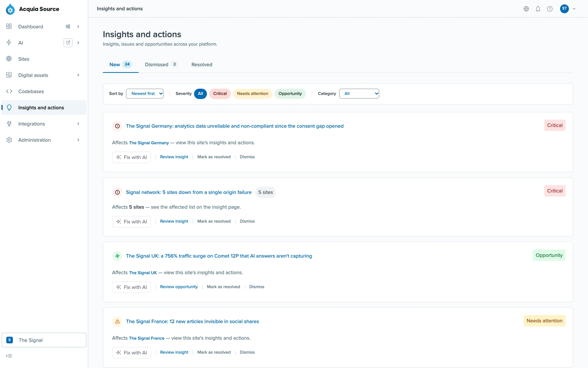Filter by Needs attention severity

(x=253, y=94)
